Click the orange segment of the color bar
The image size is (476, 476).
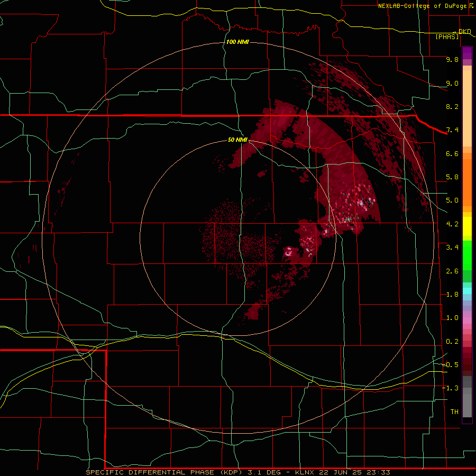click(467, 182)
